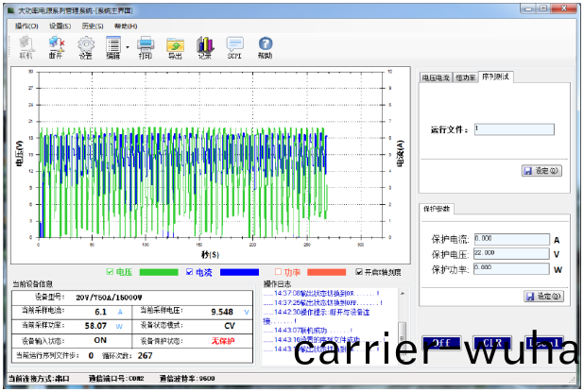Click the 保护电压 input field
The width and height of the screenshot is (584, 392).
(511, 253)
